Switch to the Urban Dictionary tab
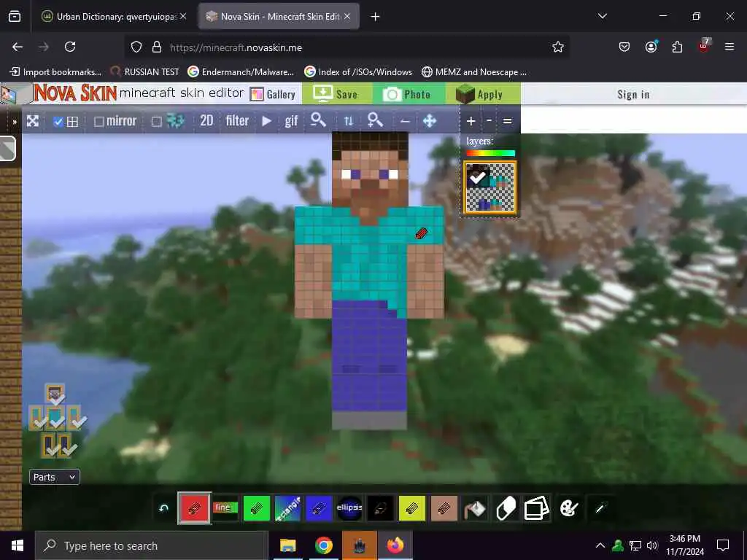 click(x=113, y=17)
